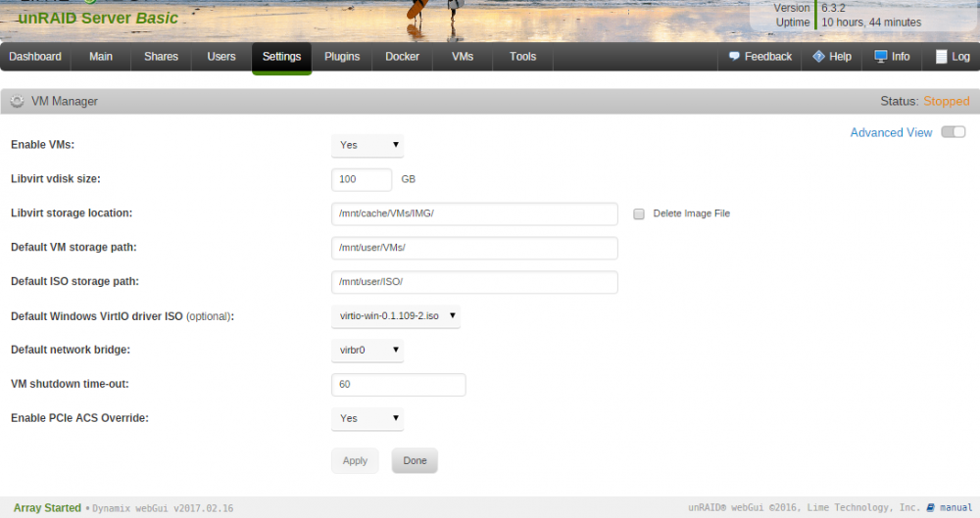Screen dimensions: 980x518
Task: Click the Default VM storage path field
Action: pyautogui.click(x=474, y=248)
